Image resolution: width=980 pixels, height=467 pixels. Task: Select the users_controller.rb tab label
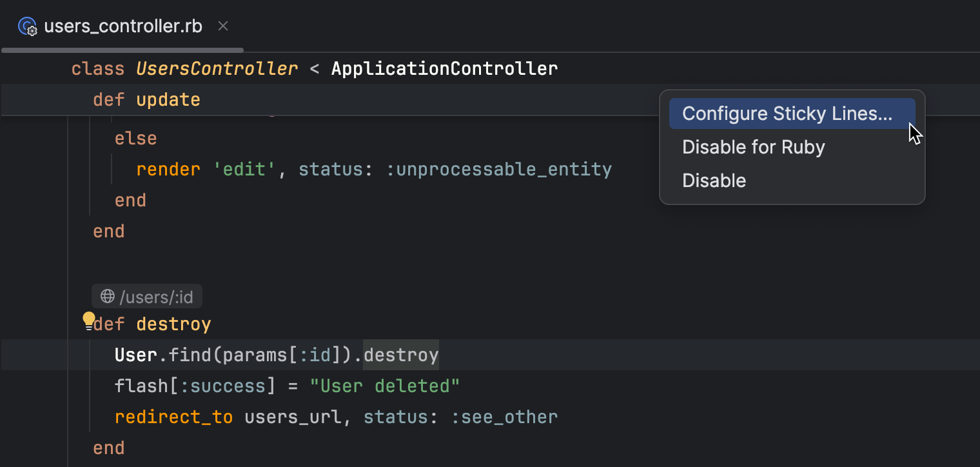[x=122, y=26]
